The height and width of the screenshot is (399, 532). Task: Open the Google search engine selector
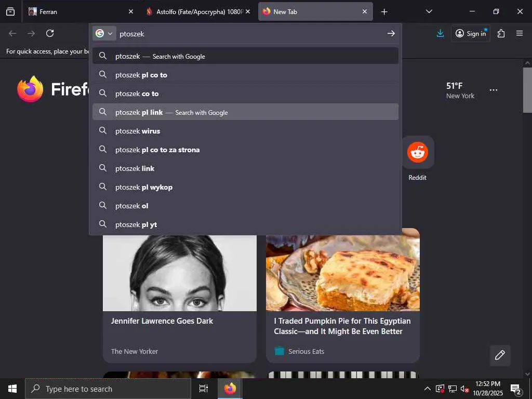(104, 33)
